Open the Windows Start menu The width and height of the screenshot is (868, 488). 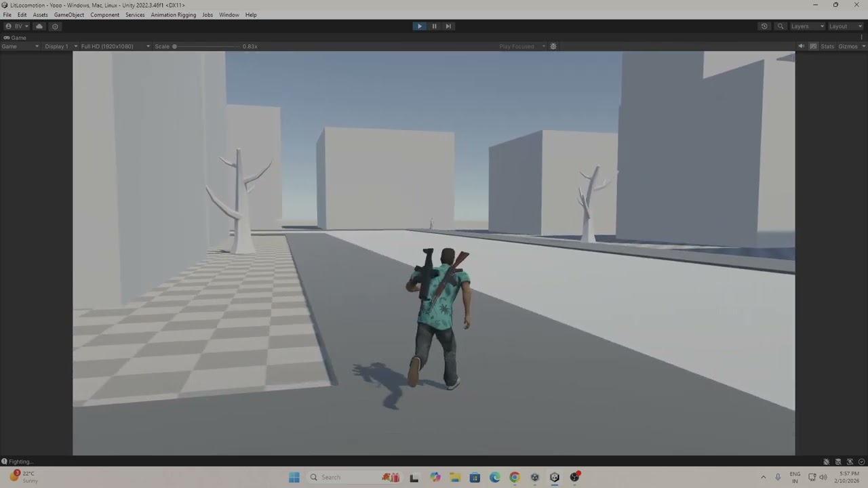(294, 477)
